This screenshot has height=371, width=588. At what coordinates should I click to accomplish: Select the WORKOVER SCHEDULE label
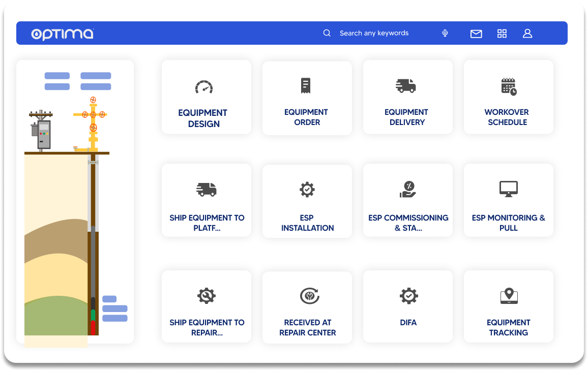click(507, 117)
